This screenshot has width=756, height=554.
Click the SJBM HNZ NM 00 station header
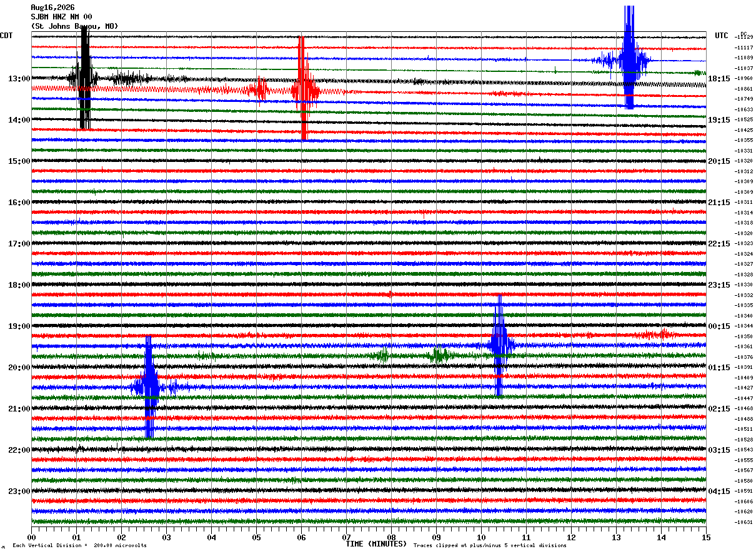click(61, 17)
